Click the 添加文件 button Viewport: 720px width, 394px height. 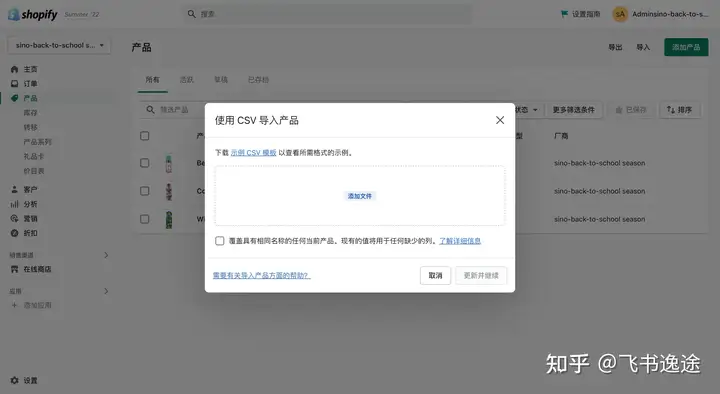[360, 196]
